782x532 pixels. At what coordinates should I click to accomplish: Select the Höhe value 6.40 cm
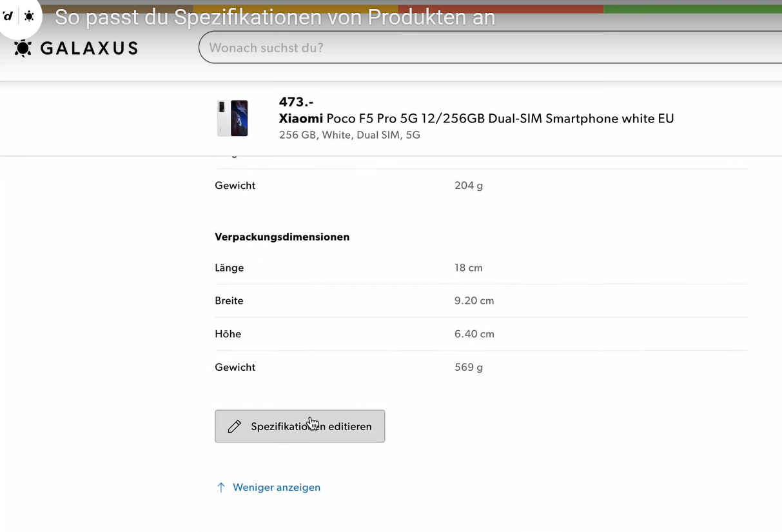tap(474, 334)
